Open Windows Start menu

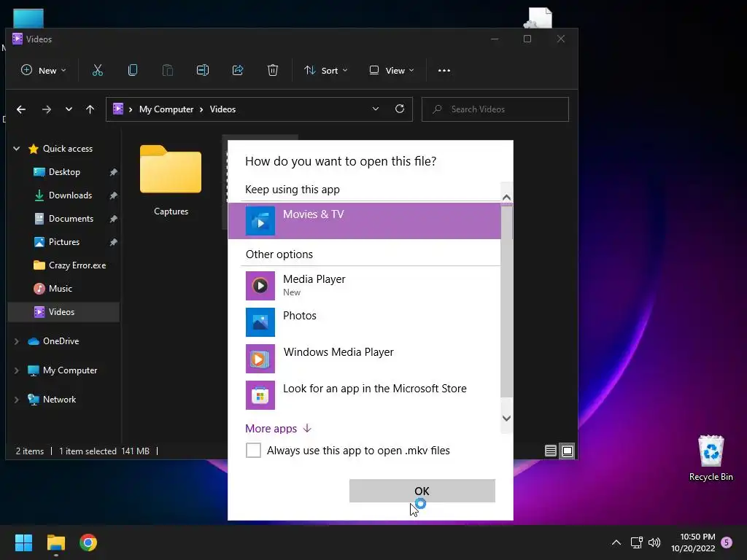tap(23, 542)
